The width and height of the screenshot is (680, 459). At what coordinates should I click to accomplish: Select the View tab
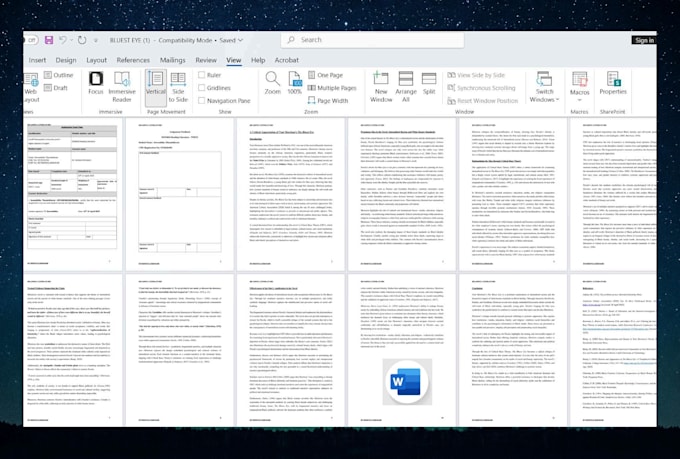[234, 60]
